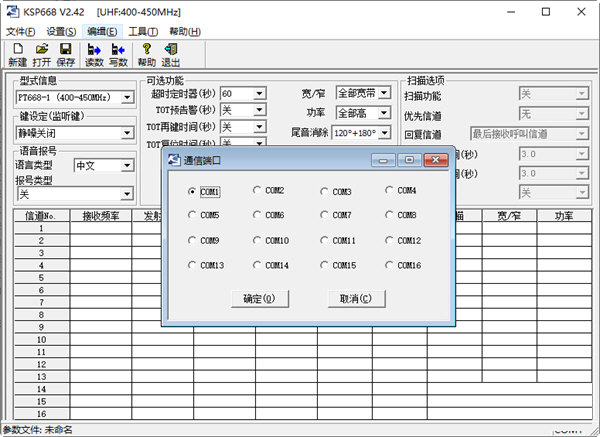Select the COM1 radio button

point(193,191)
